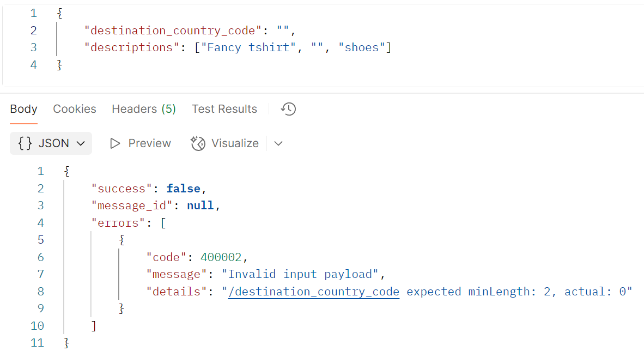644x357 pixels.
Task: Switch to the Body tab
Action: pyautogui.click(x=23, y=109)
